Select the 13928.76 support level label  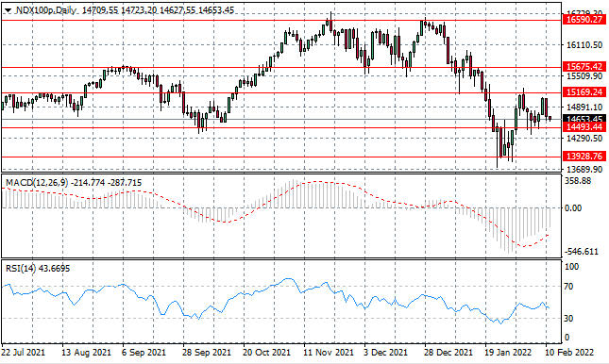[x=584, y=156]
